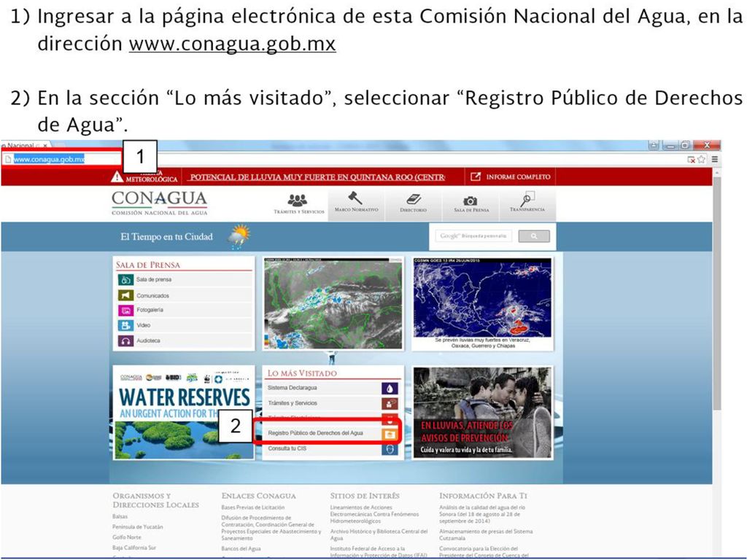
Task: Click the Sistema Declaragua droplet icon
Action: [390, 388]
